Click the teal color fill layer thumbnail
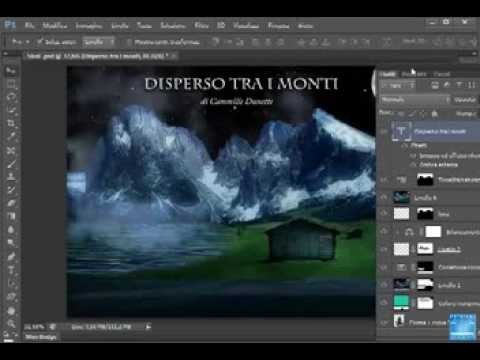Image resolution: width=480 pixels, height=360 pixels. [x=401, y=302]
